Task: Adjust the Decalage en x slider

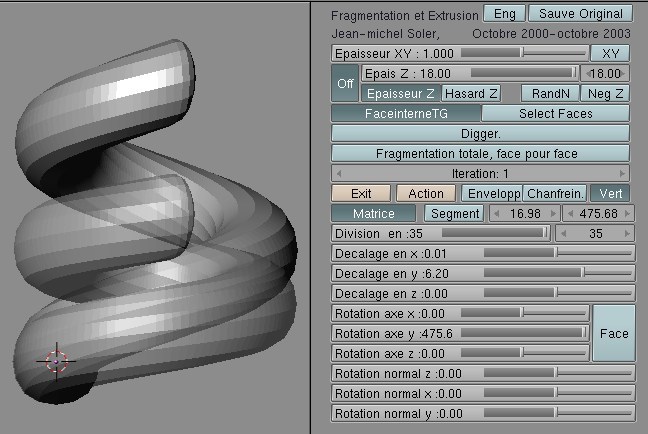Action: click(x=483, y=253)
